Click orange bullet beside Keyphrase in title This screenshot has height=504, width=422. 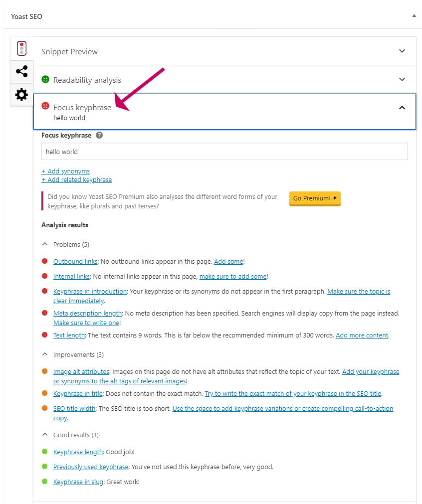[45, 393]
